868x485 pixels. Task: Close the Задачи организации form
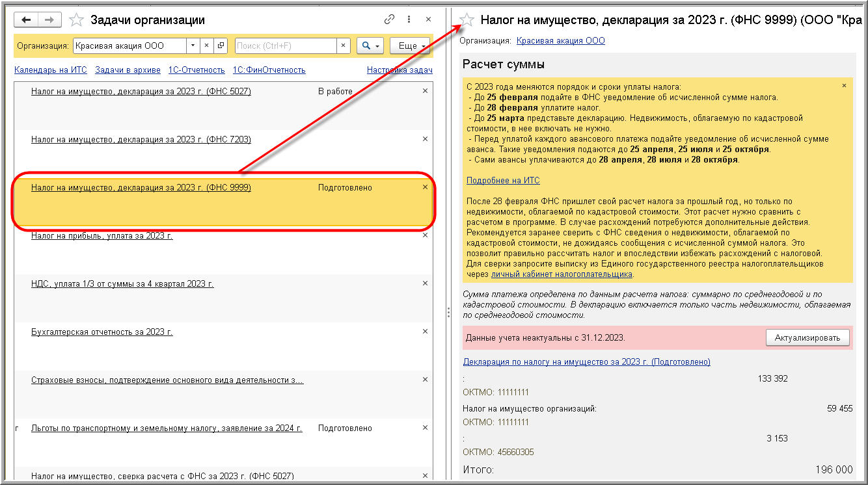coord(427,20)
